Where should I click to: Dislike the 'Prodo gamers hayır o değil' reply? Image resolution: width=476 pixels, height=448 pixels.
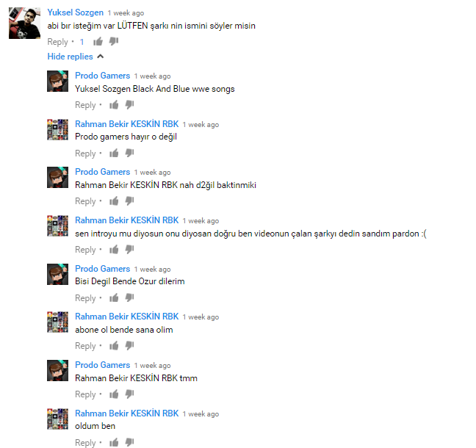pos(129,153)
